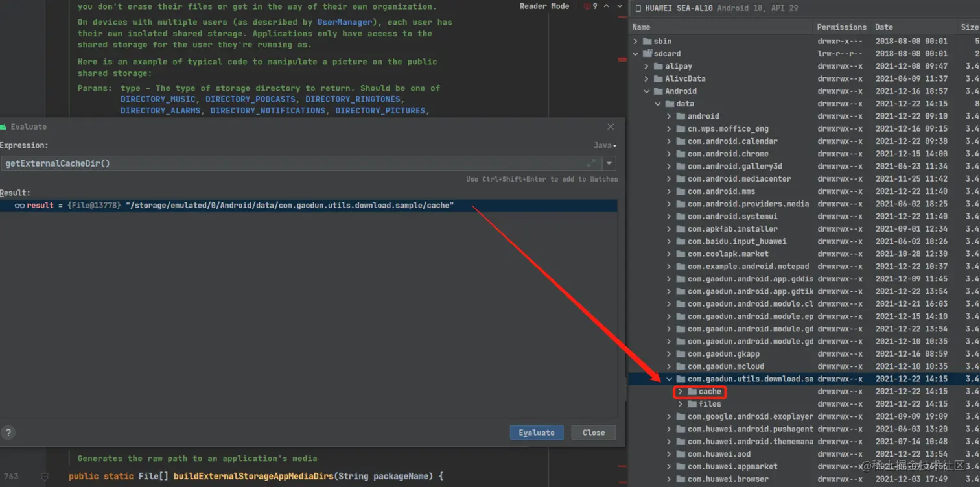The height and width of the screenshot is (487, 980).
Task: Open the DIRECTORY_ALARMS link
Action: click(160, 111)
